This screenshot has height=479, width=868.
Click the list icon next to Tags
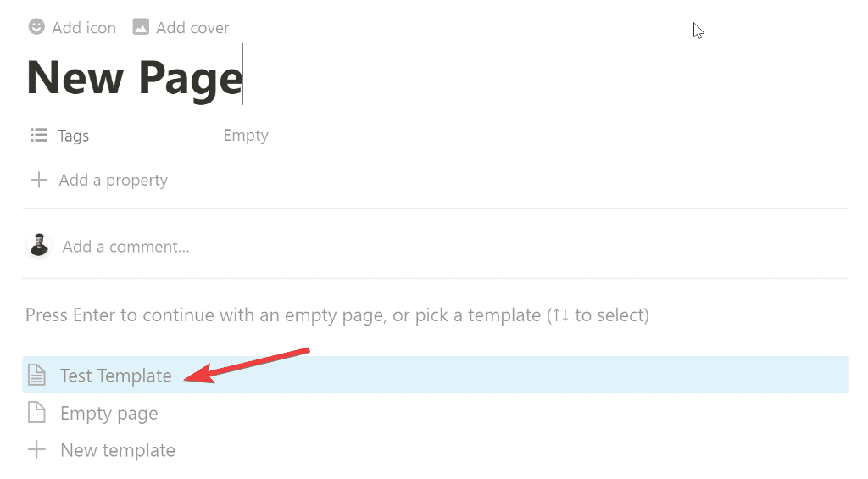click(x=38, y=135)
